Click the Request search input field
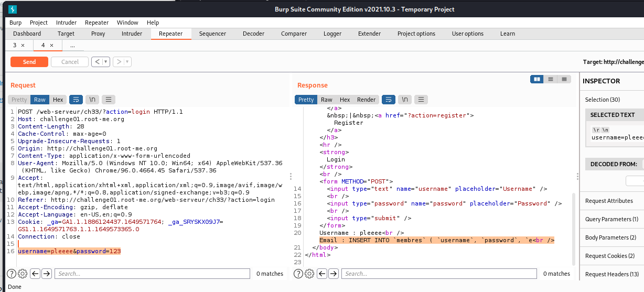The width and height of the screenshot is (644, 292). (x=152, y=274)
